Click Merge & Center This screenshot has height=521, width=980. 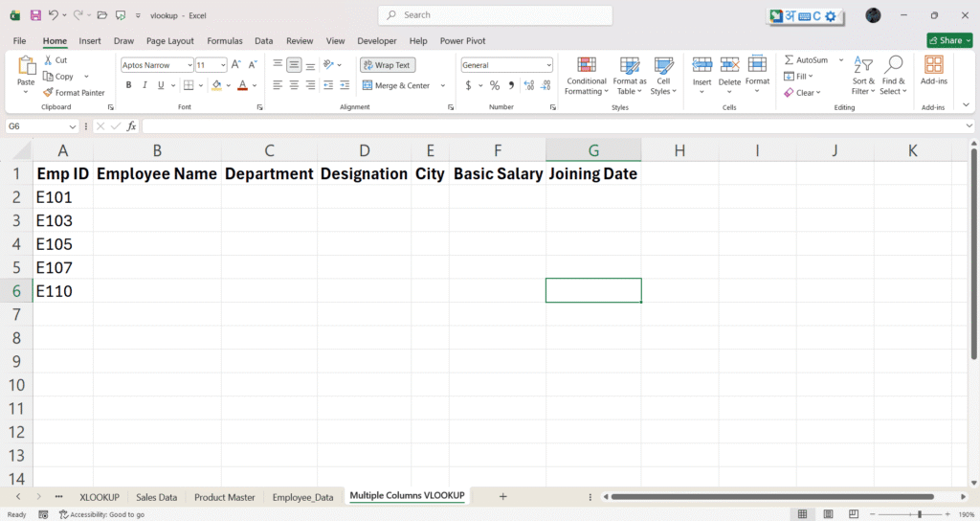click(x=396, y=85)
